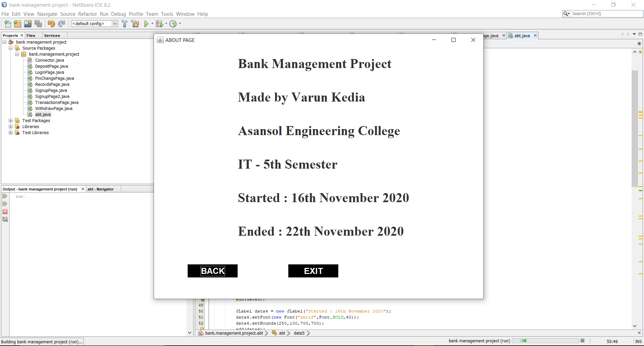Expand the Test Packages node

[x=11, y=120]
